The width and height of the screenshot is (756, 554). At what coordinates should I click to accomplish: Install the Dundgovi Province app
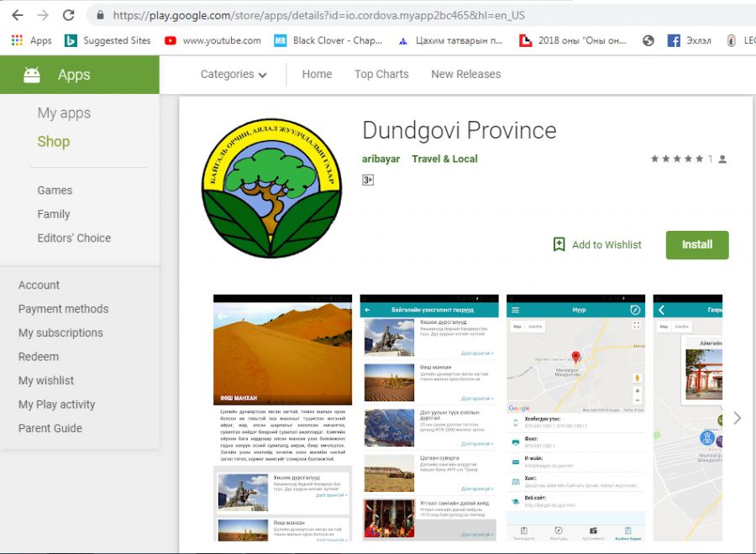pyautogui.click(x=697, y=245)
